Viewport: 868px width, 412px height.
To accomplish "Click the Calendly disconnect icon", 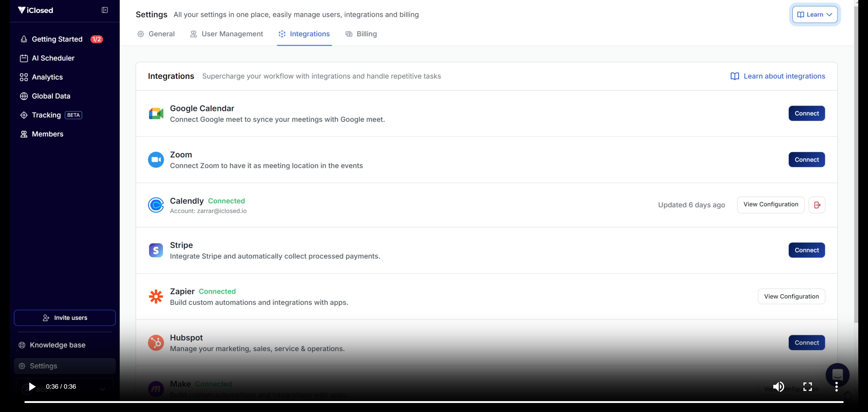I will pos(817,205).
